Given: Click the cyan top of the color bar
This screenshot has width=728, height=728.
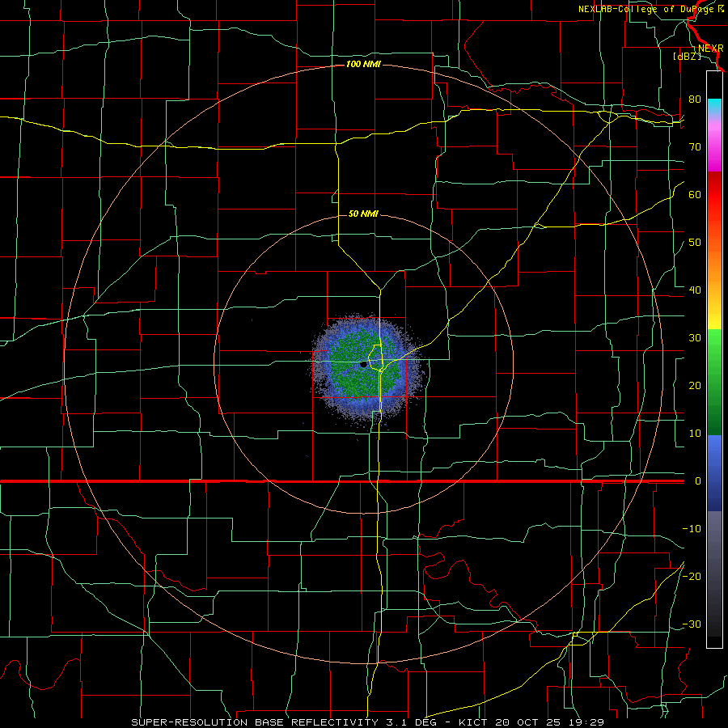Looking at the screenshot, I should pos(714,106).
